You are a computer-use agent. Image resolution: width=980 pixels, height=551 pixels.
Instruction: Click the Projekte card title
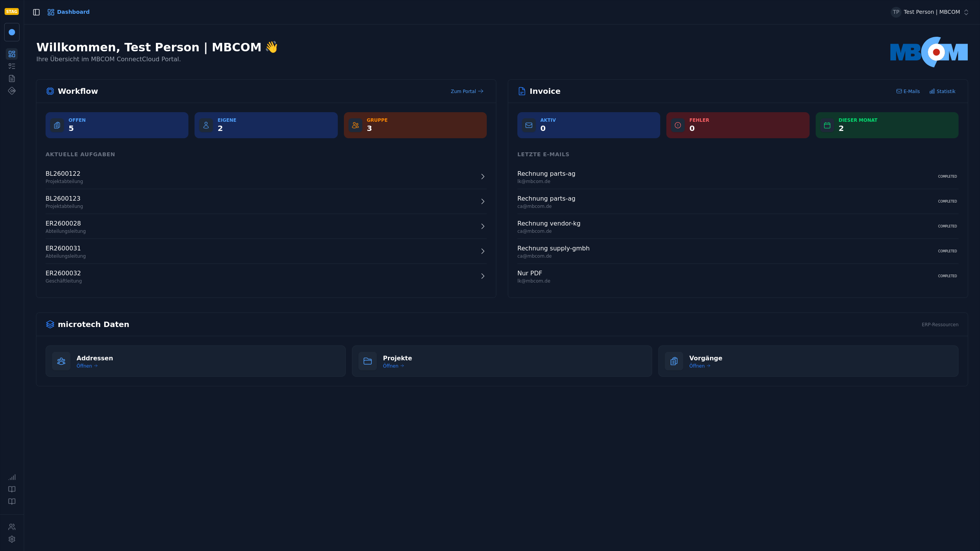pos(398,358)
